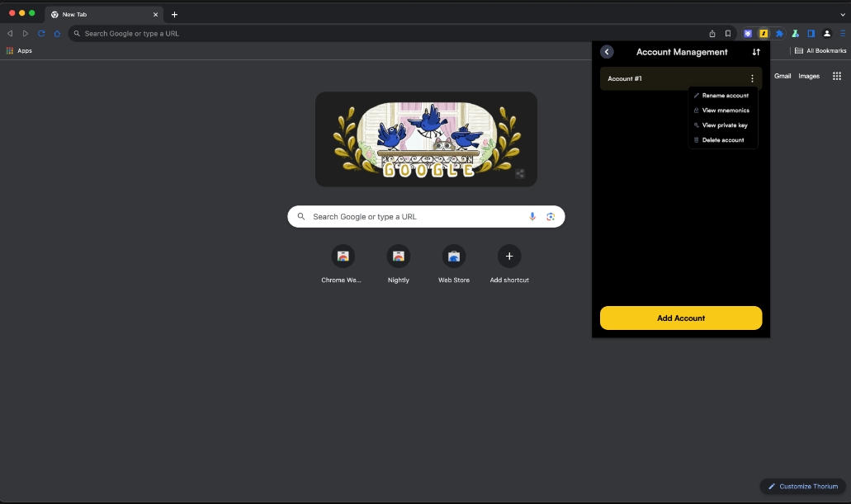Viewport: 851px width, 504px height.
Task: Open Account #1 three-dot options menu
Action: [x=752, y=78]
